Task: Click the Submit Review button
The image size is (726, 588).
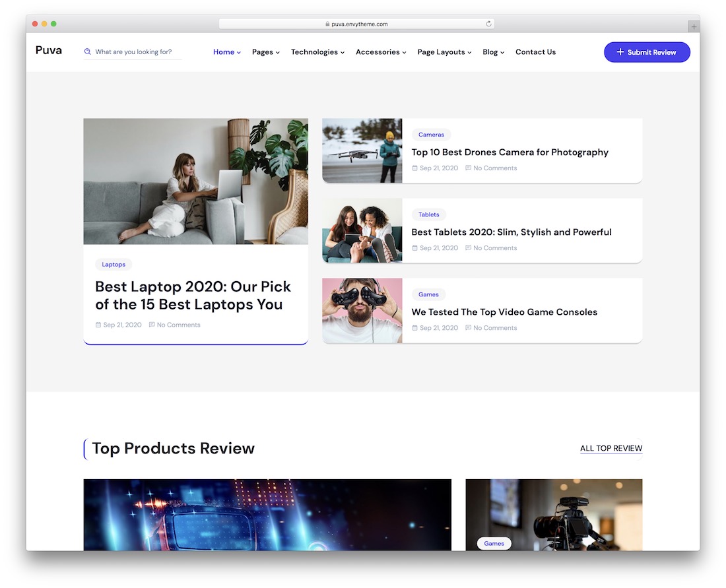Action: pos(647,52)
